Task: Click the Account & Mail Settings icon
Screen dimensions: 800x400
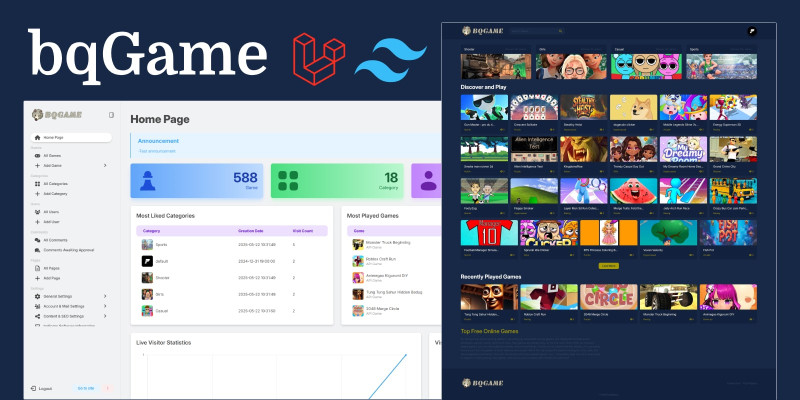Action: point(37,306)
